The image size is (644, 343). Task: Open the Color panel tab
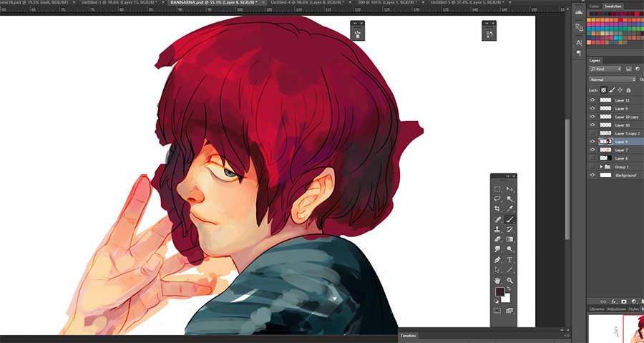point(594,6)
